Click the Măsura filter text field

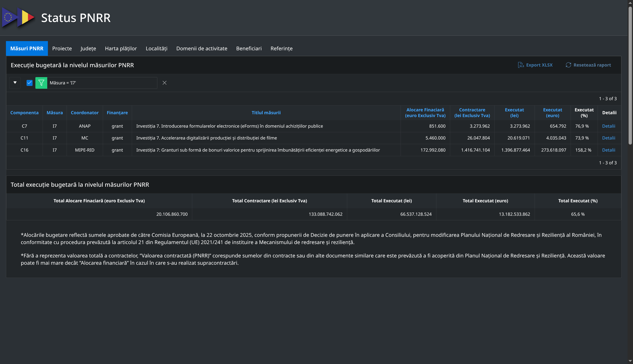(102, 83)
